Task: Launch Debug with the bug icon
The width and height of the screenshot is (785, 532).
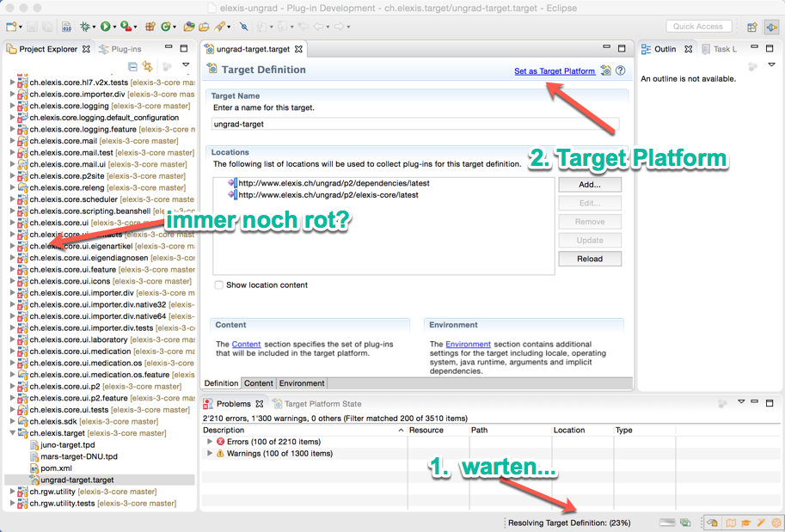Action: [85, 27]
